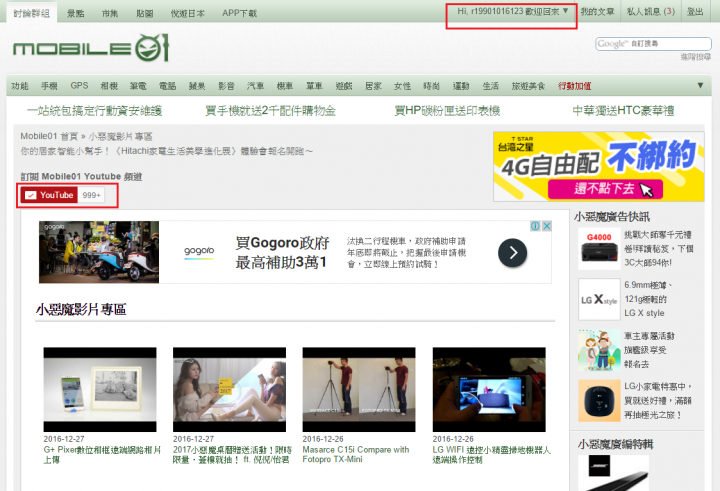This screenshot has width=720, height=491.
Task: Open the 買手機就送2千配件購物金 promo link
Action: tap(270, 111)
